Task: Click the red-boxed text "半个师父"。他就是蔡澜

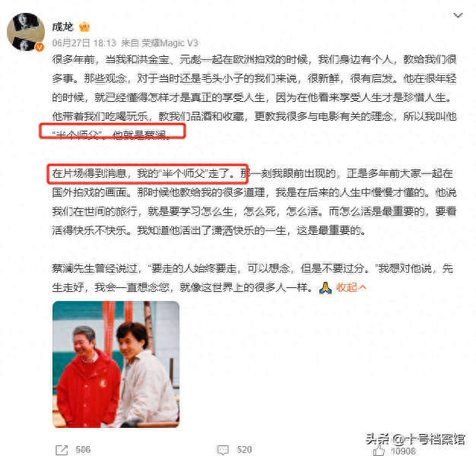Action: click(x=113, y=135)
